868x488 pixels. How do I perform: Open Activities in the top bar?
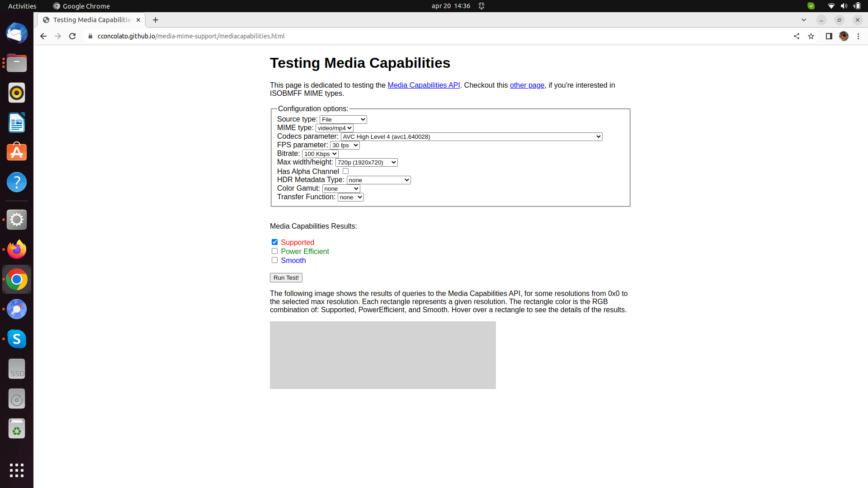(x=22, y=6)
